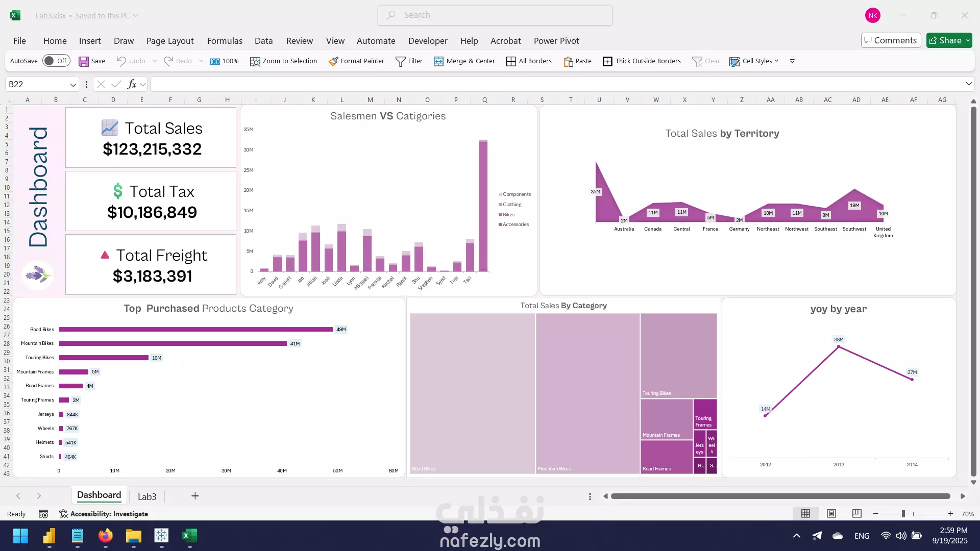Switch to Page Break Preview icon
980x551 pixels.
coord(857,514)
